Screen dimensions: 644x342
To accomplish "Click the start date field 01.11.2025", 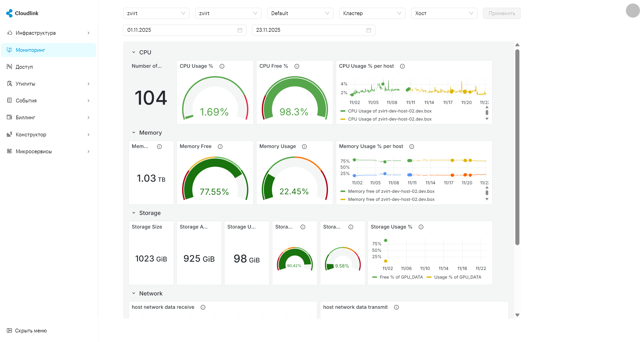I will 185,30.
